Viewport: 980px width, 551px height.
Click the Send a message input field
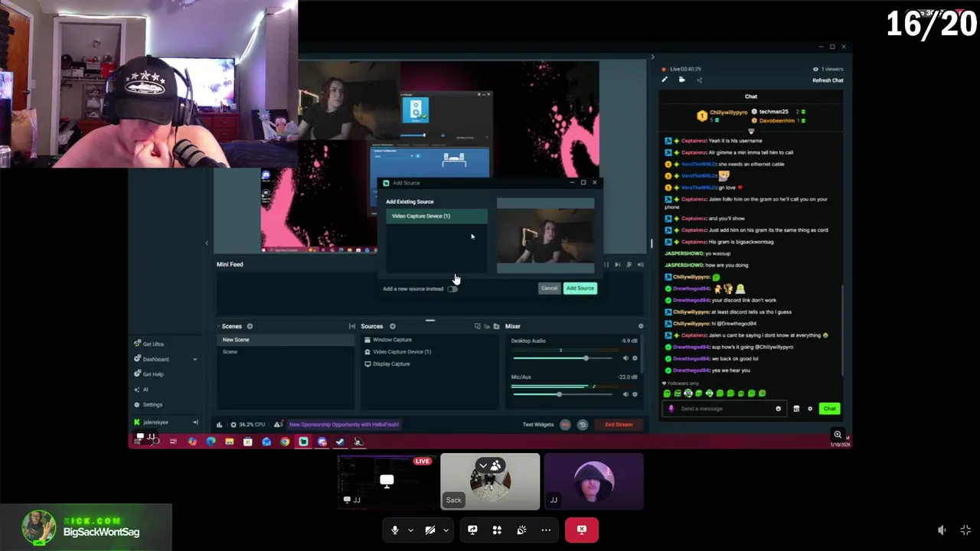click(724, 409)
